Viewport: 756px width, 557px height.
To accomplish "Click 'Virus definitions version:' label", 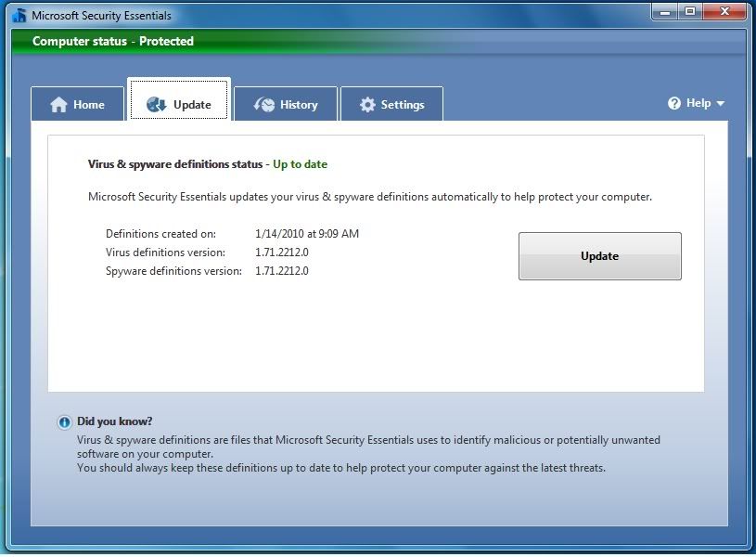I will click(x=165, y=252).
